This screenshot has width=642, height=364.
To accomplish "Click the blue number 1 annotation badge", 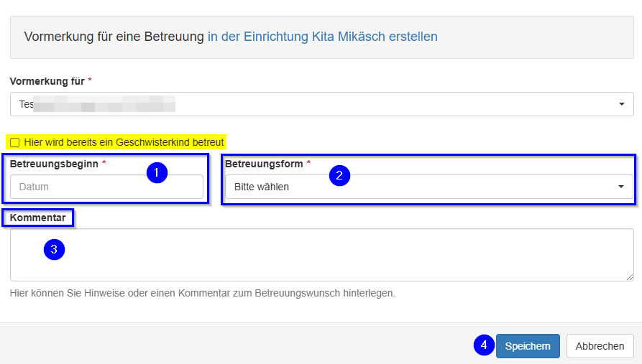I will pos(157,172).
